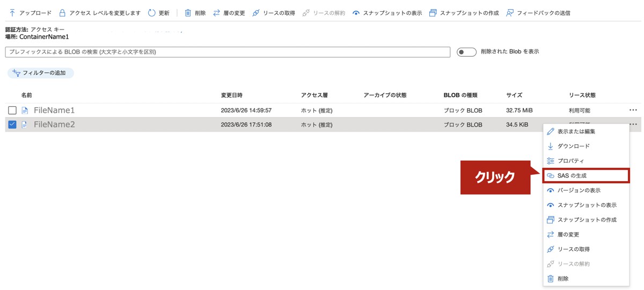Sort by the 名前 column header
Viewport: 644px width, 290px height.
[27, 95]
